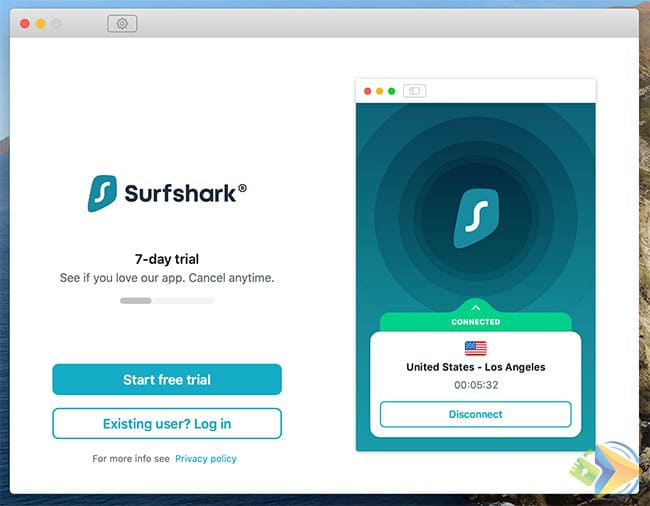Open the Privacy policy link
This screenshot has height=506, width=650.
coord(206,459)
